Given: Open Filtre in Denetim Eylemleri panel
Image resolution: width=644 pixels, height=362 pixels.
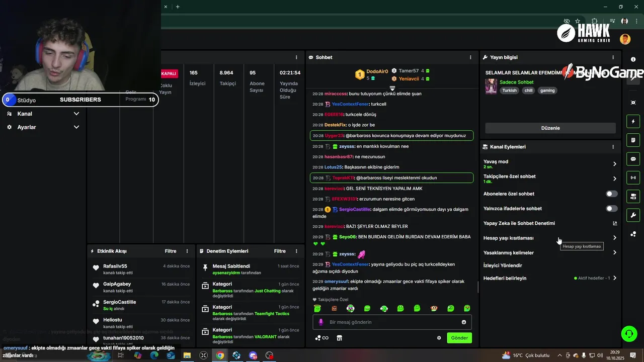Looking at the screenshot, I should (x=280, y=251).
